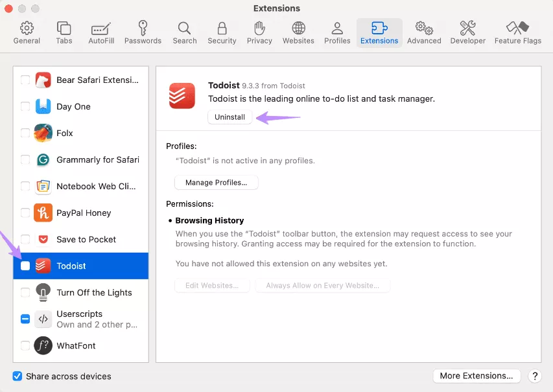Screen dimensions: 553x392
Task: Click the Browsing History permission heading
Action: [209, 220]
